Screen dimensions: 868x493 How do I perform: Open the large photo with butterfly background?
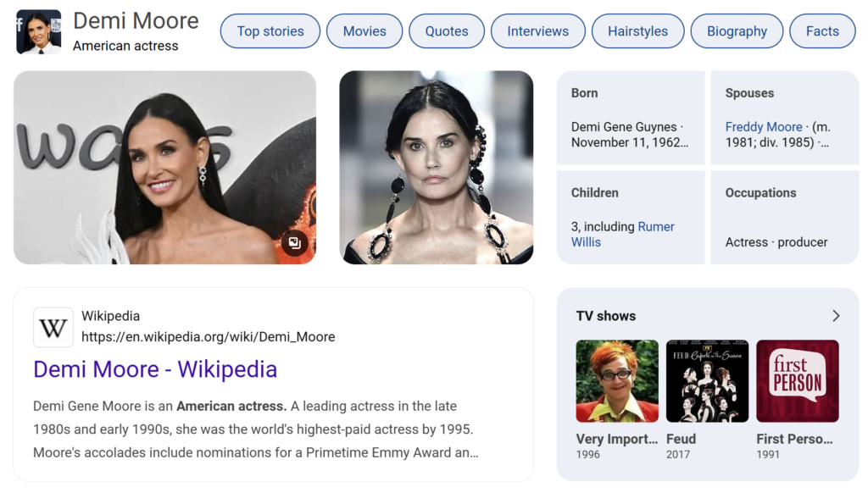(x=164, y=167)
